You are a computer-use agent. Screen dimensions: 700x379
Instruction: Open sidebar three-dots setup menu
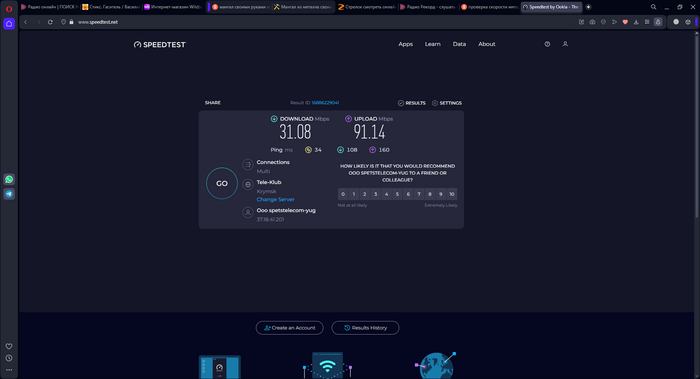coord(9,370)
